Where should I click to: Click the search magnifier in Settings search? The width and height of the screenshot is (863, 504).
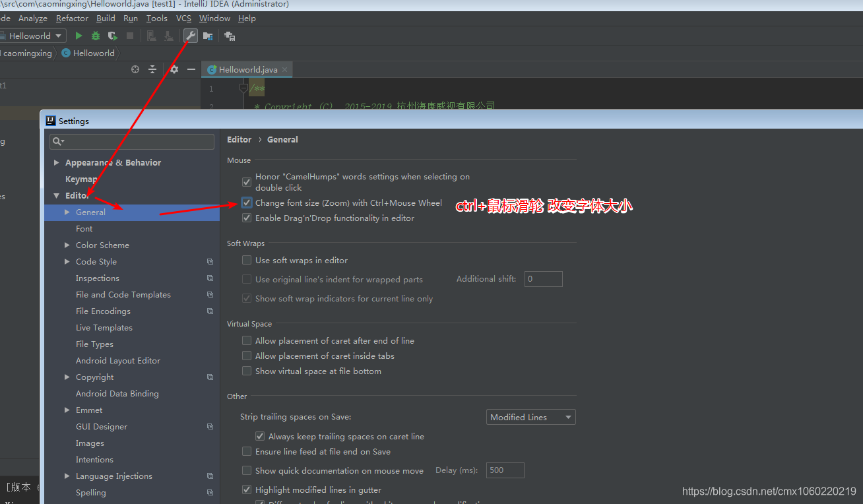tap(58, 141)
